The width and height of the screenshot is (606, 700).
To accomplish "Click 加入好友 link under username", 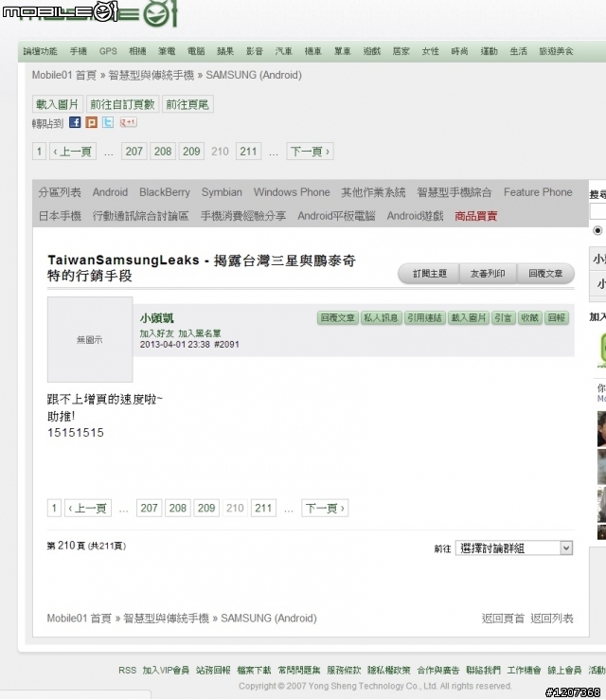I will pyautogui.click(x=156, y=333).
